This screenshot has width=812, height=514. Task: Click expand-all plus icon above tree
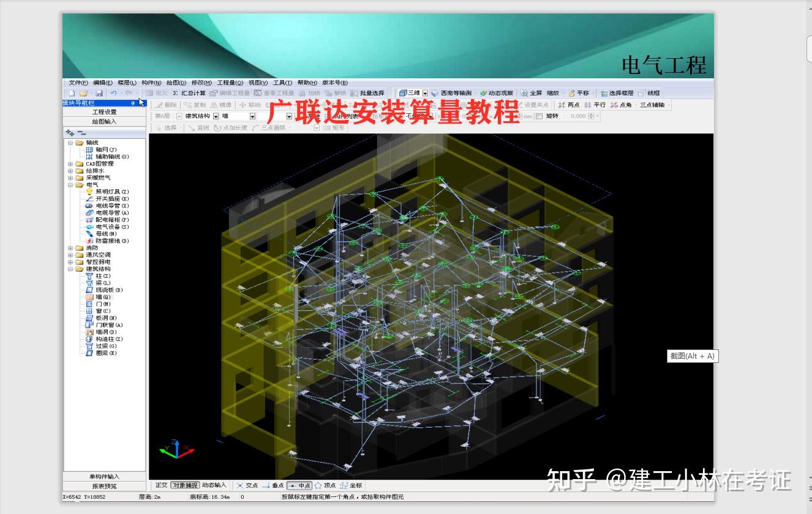tap(70, 133)
